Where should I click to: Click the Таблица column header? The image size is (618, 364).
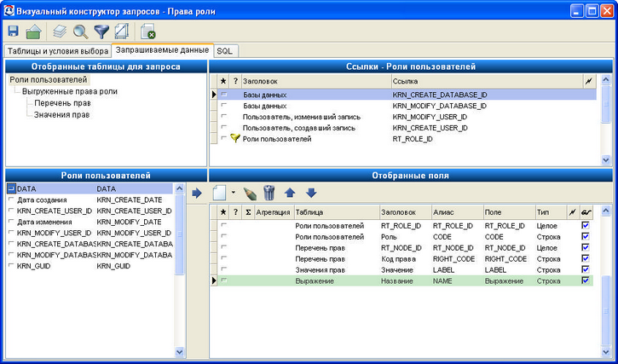click(x=337, y=212)
